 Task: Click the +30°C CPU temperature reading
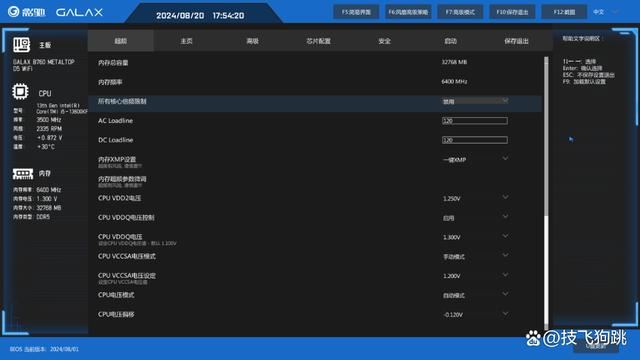[x=45, y=147]
